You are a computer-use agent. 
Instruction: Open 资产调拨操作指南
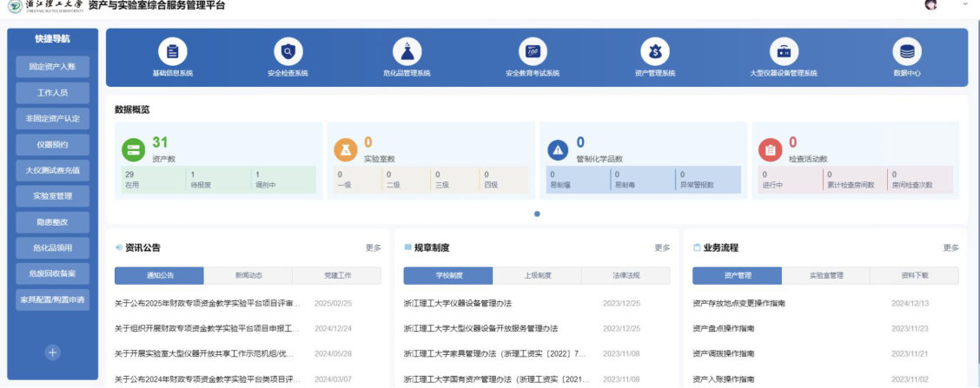[x=723, y=354]
